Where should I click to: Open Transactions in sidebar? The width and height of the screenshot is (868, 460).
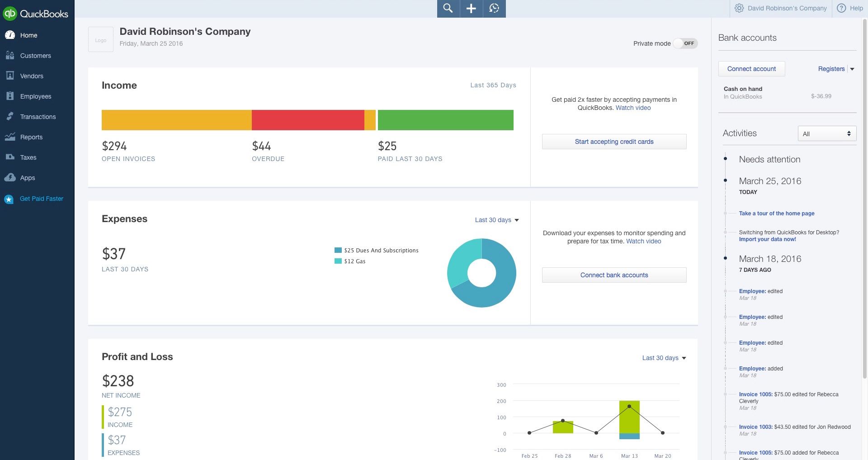pos(38,117)
